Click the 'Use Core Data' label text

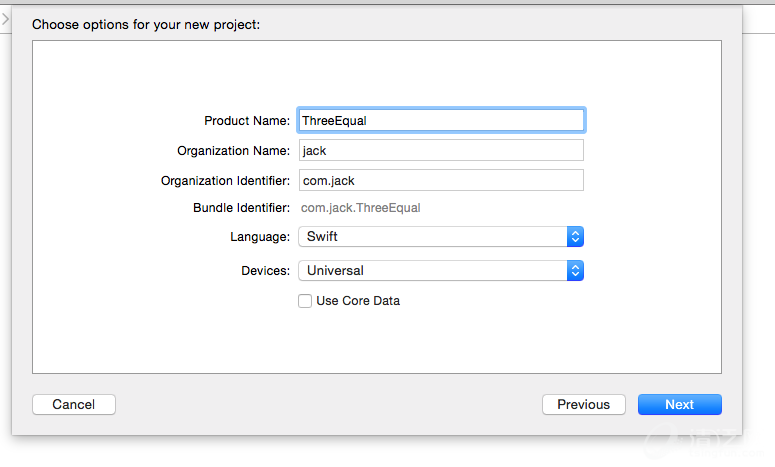click(x=358, y=301)
